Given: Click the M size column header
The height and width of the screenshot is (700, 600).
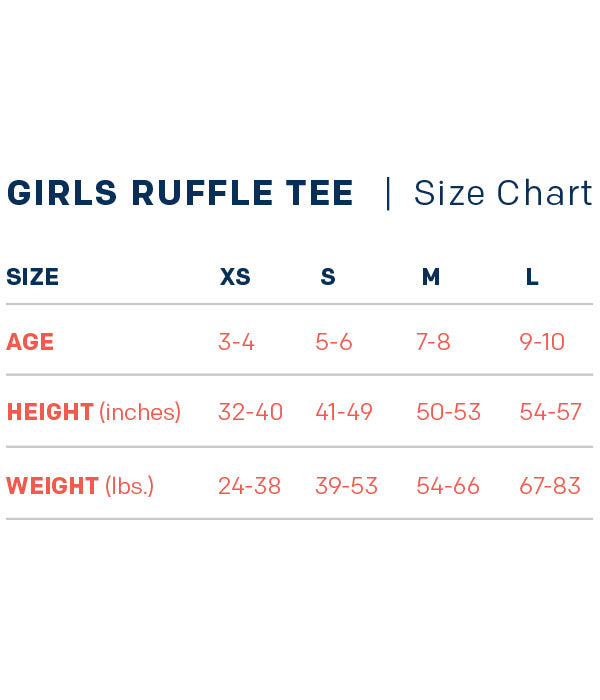Looking at the screenshot, I should click(x=431, y=277).
